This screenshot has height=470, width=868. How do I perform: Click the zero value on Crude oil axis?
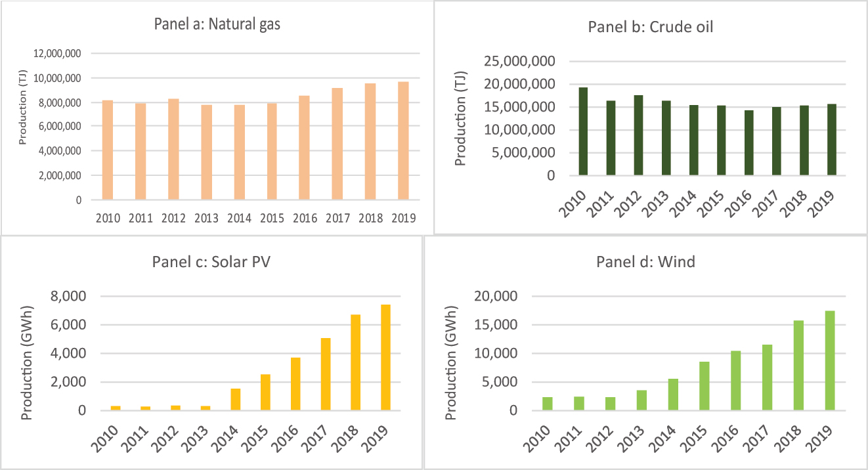pos(550,174)
